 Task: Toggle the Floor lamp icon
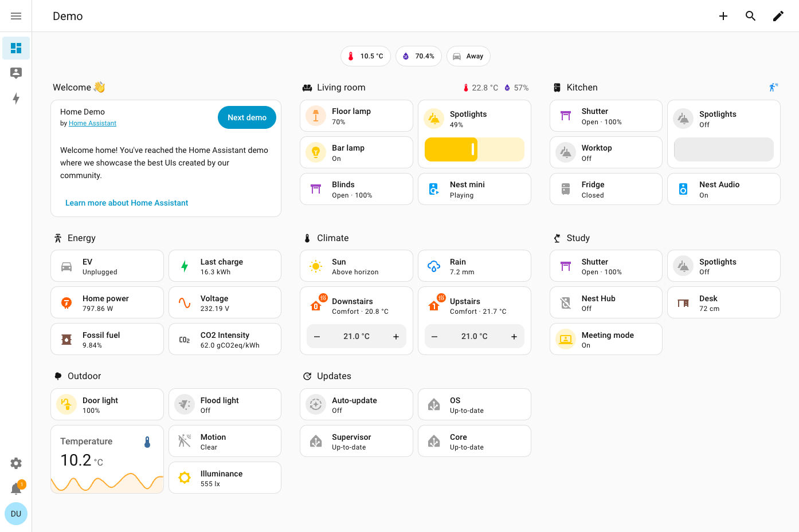point(316,116)
